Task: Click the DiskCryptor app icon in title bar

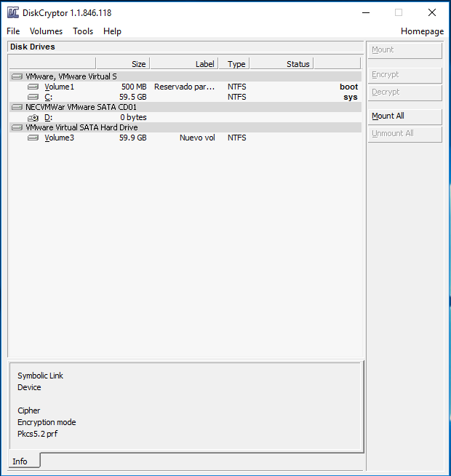Action: [x=13, y=13]
